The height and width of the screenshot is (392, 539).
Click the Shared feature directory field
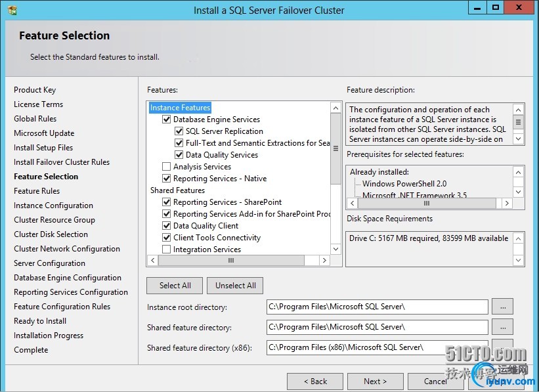(377, 327)
